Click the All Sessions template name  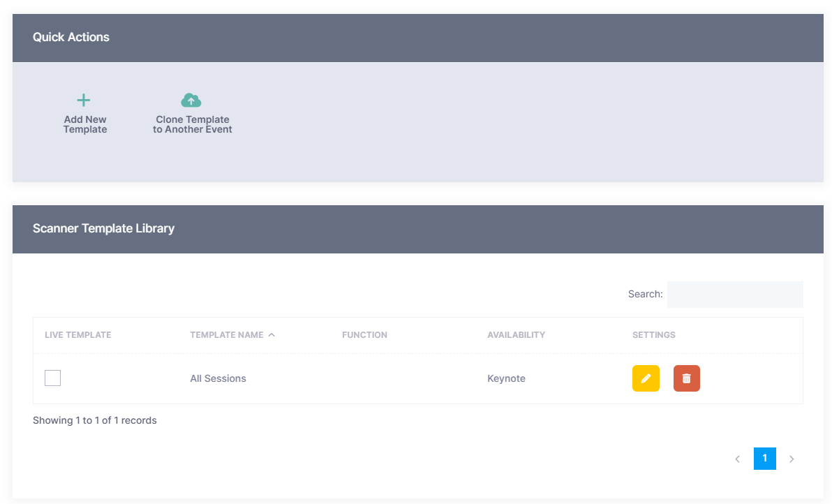point(218,378)
